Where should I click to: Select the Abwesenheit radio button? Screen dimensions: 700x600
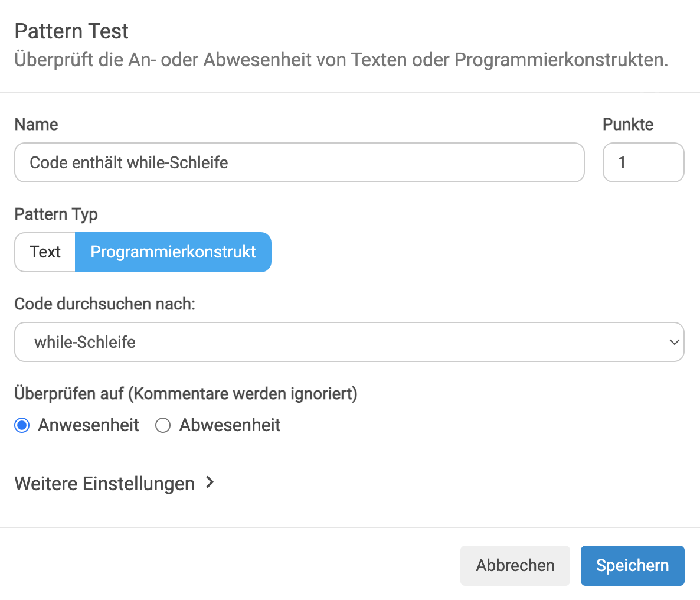[x=163, y=425]
